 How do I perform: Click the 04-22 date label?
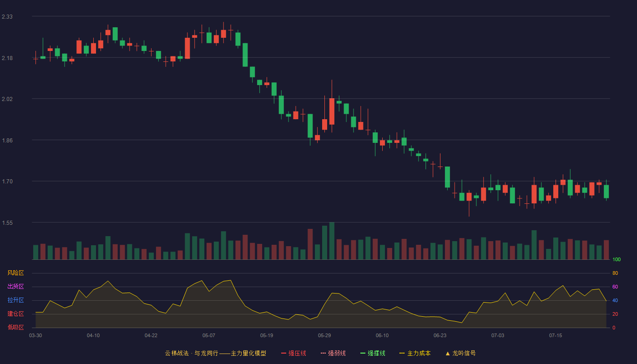[x=151, y=335]
